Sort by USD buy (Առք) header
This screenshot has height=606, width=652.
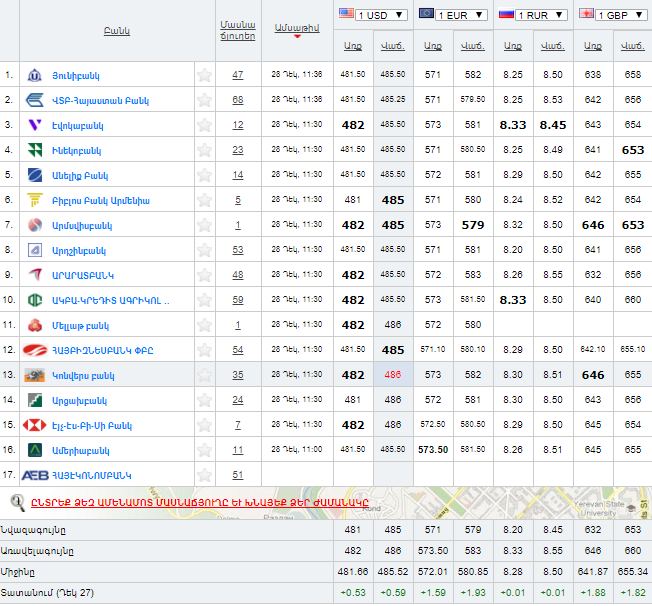[x=353, y=46]
